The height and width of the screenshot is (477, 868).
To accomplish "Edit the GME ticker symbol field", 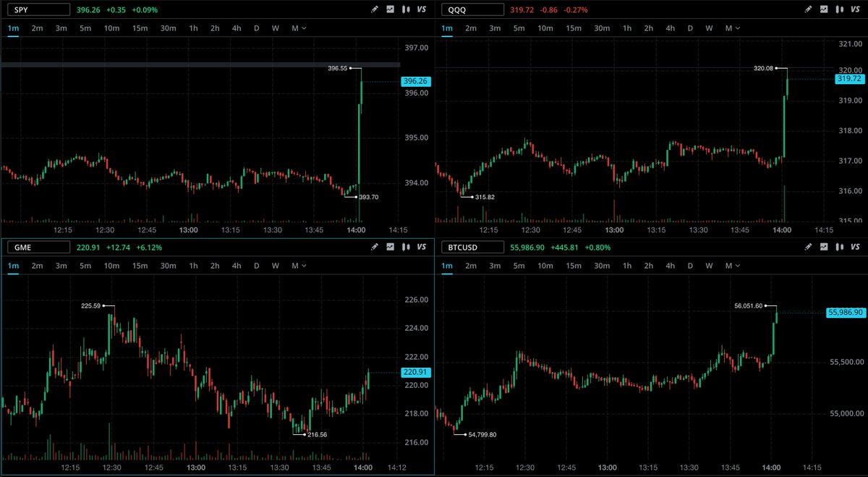I will [x=38, y=247].
